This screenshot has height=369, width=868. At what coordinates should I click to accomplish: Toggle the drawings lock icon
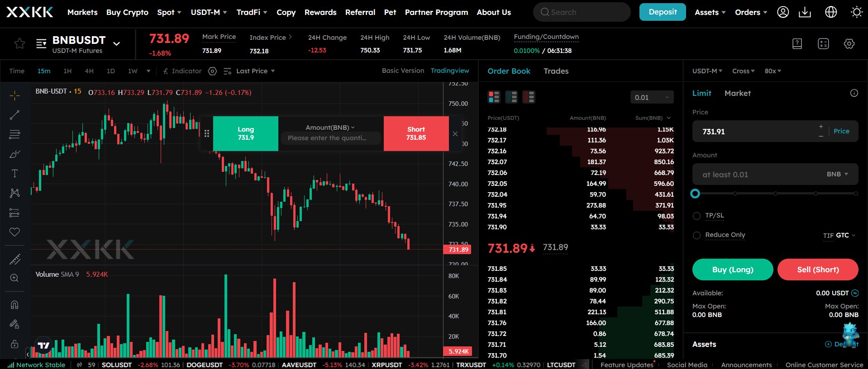[x=14, y=344]
